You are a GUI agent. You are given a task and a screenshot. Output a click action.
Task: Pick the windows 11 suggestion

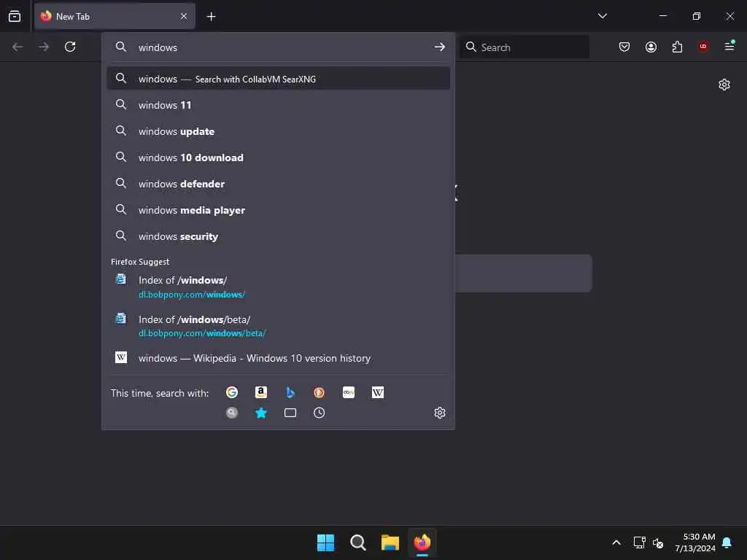point(278,105)
